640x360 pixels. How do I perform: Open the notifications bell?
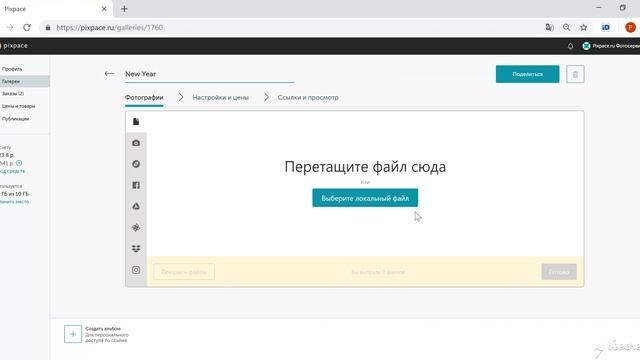pyautogui.click(x=570, y=46)
